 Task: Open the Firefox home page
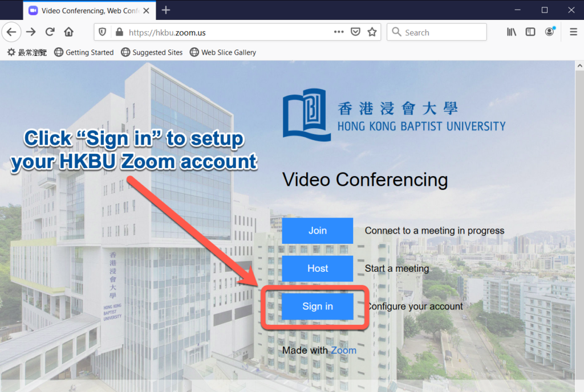click(x=68, y=32)
